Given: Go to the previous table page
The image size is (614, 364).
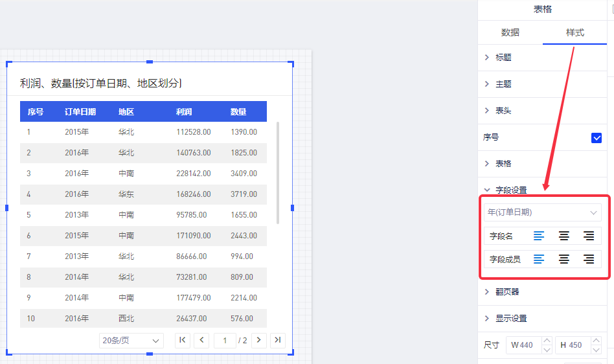Looking at the screenshot, I should click(x=201, y=340).
